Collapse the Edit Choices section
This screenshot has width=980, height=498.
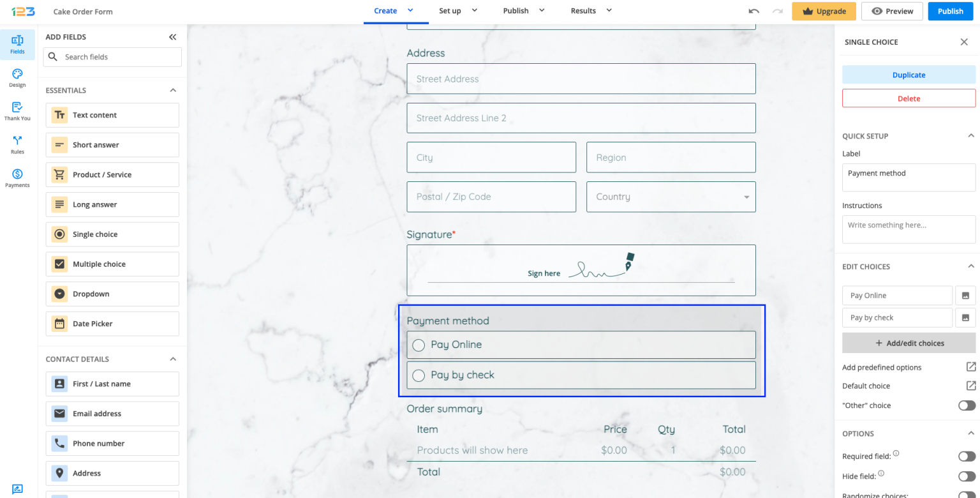970,266
